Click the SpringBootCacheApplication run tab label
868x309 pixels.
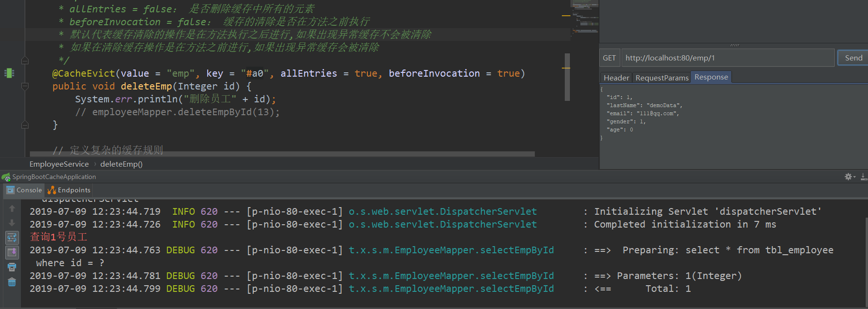click(x=54, y=177)
